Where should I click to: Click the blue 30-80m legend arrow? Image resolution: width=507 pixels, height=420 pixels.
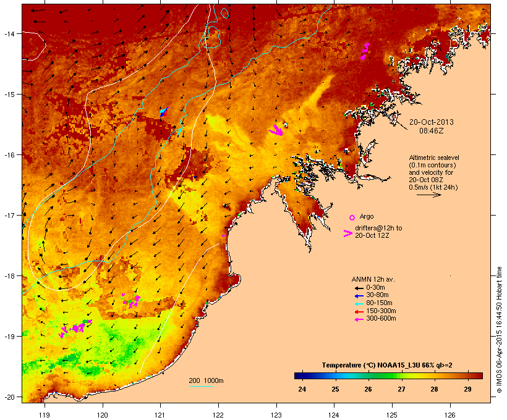[359, 296]
